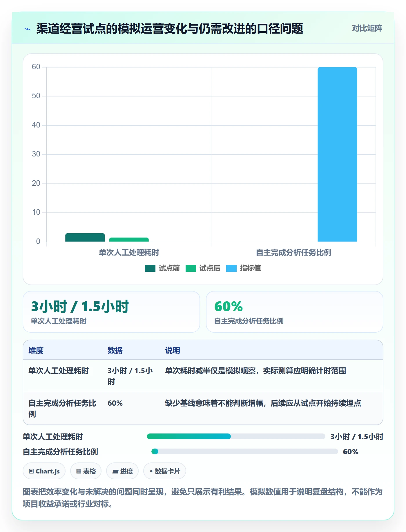Viewport: 406px width, 532px height.
Task: Click the 自主完成分析任务比例 progress bar
Action: (244, 451)
